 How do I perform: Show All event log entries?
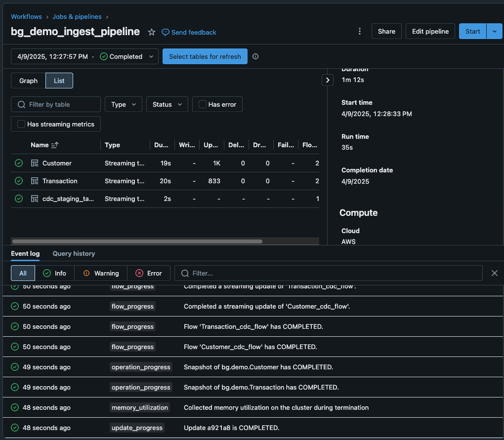(23, 273)
